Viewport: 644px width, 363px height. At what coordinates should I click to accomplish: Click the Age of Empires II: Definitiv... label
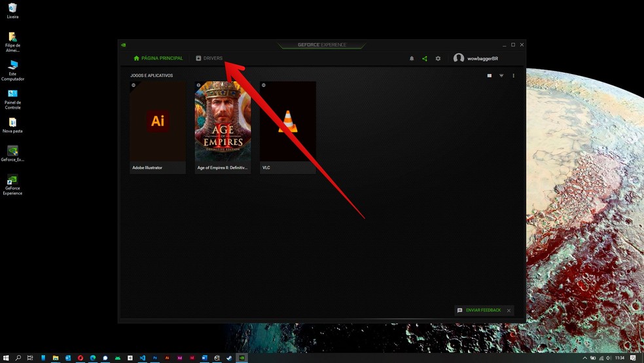click(223, 168)
